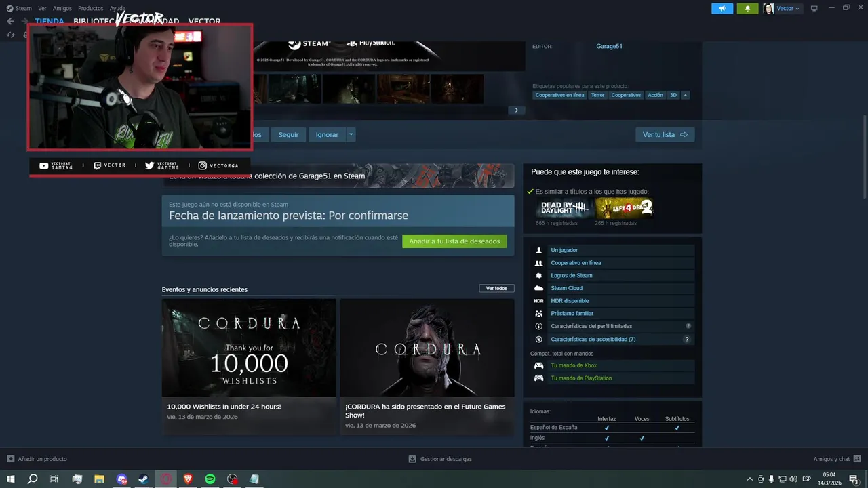Expand the Vector account dropdown

click(782, 9)
